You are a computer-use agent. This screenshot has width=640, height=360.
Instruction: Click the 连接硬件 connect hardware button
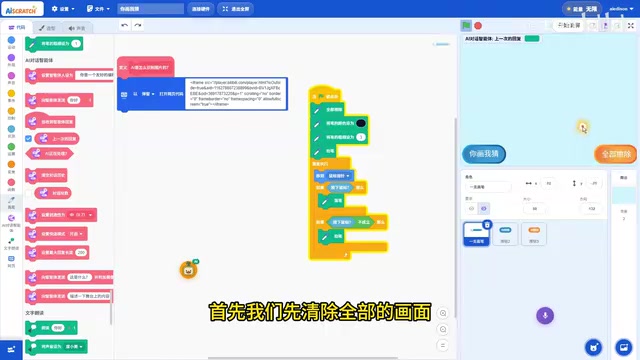(x=200, y=9)
